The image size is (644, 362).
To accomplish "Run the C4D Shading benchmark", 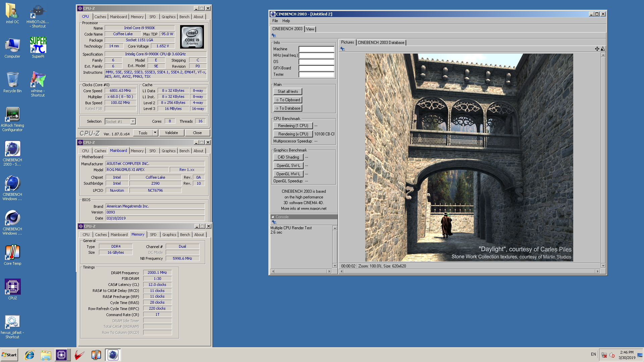I will (x=288, y=157).
